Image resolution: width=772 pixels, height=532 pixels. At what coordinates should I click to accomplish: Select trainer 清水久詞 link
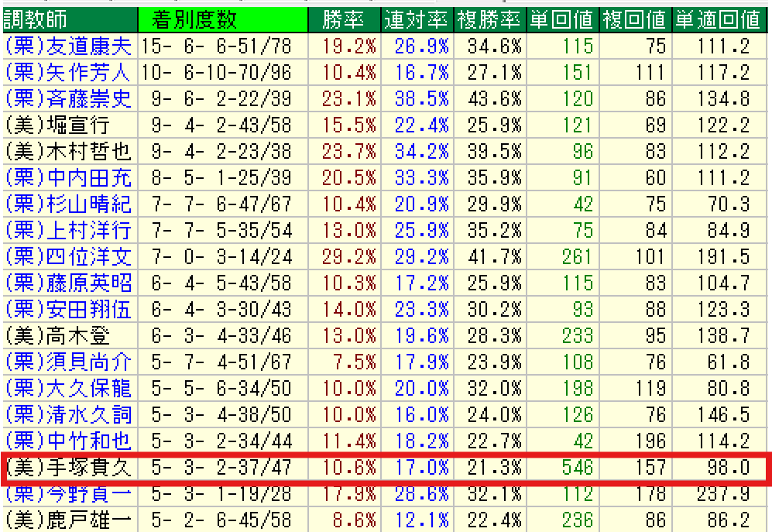pos(68,415)
